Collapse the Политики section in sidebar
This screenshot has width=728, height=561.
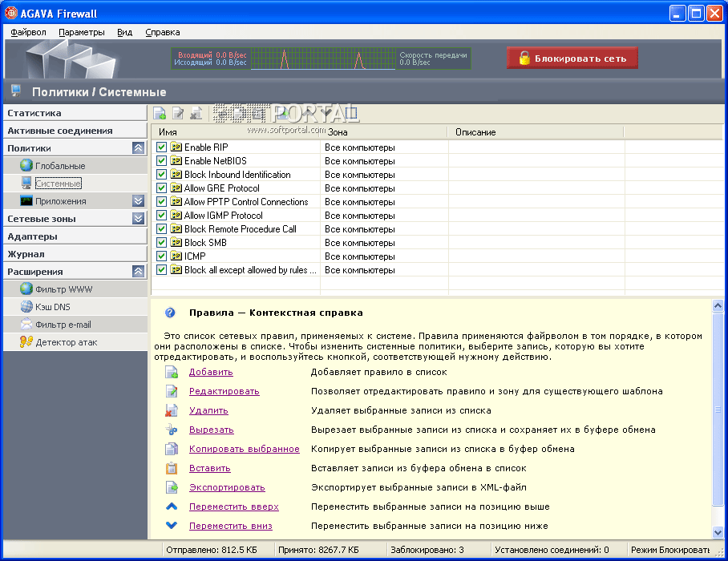[138, 148]
